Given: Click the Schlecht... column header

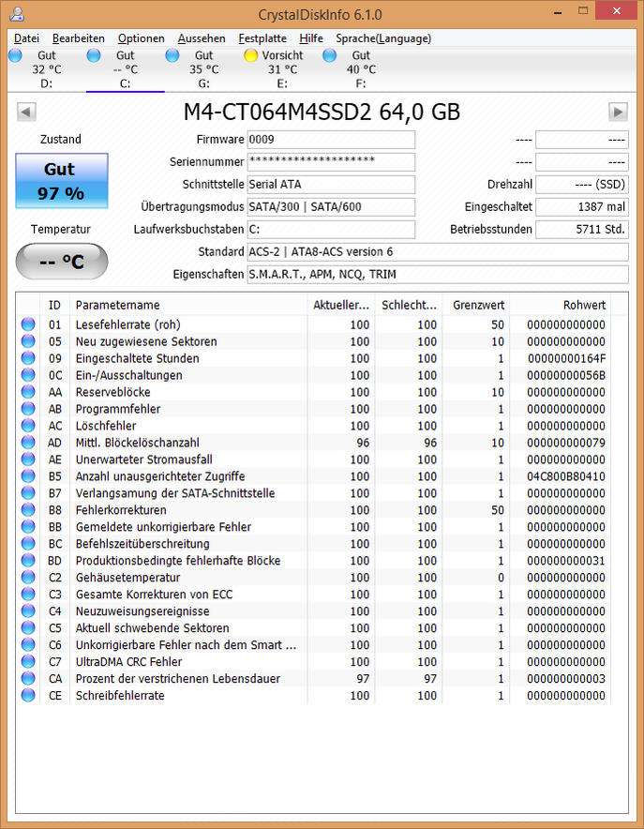Looking at the screenshot, I should 409,305.
